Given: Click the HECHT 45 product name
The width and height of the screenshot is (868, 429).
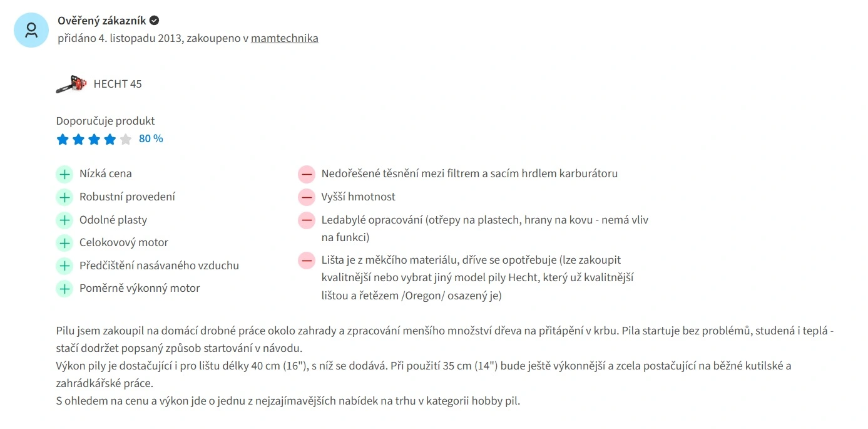Looking at the screenshot, I should click(118, 84).
